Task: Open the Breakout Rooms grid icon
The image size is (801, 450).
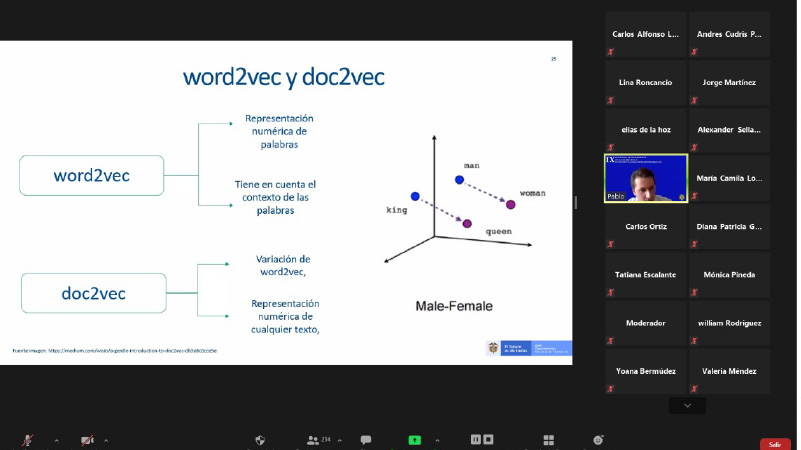Action: tap(549, 440)
